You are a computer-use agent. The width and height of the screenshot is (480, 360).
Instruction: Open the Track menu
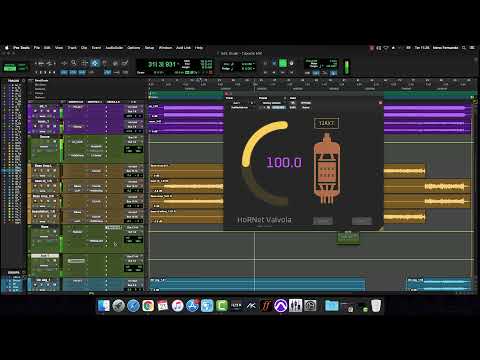[72, 48]
